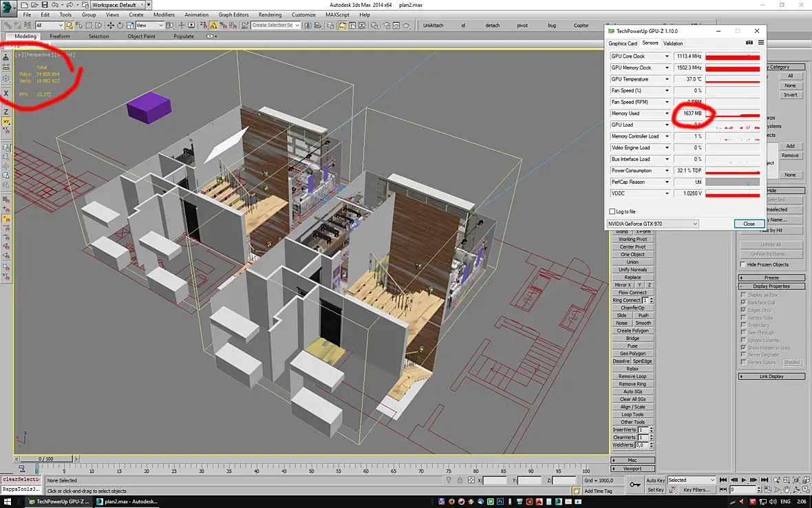Toggle the Hide Frozen Objects checkbox
Image resolution: width=812 pixels, height=508 pixels.
pos(743,264)
